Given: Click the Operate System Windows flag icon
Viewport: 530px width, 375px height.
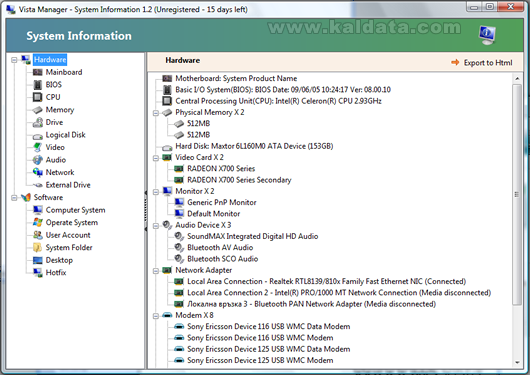Looking at the screenshot, I should tap(38, 222).
